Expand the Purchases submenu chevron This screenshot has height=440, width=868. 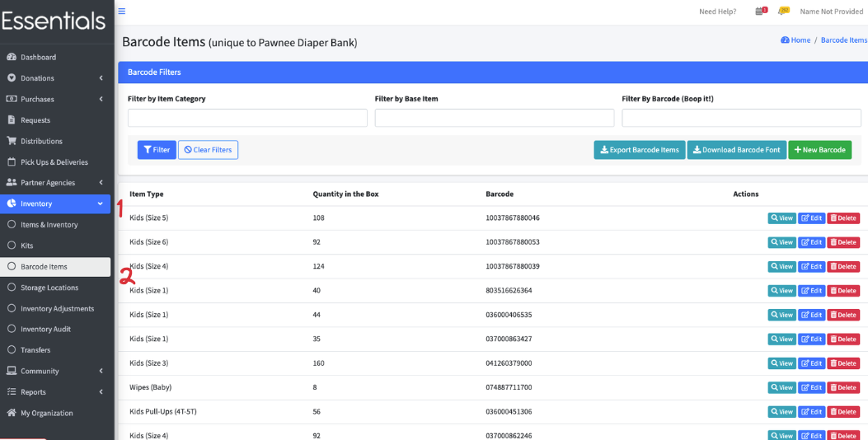101,99
